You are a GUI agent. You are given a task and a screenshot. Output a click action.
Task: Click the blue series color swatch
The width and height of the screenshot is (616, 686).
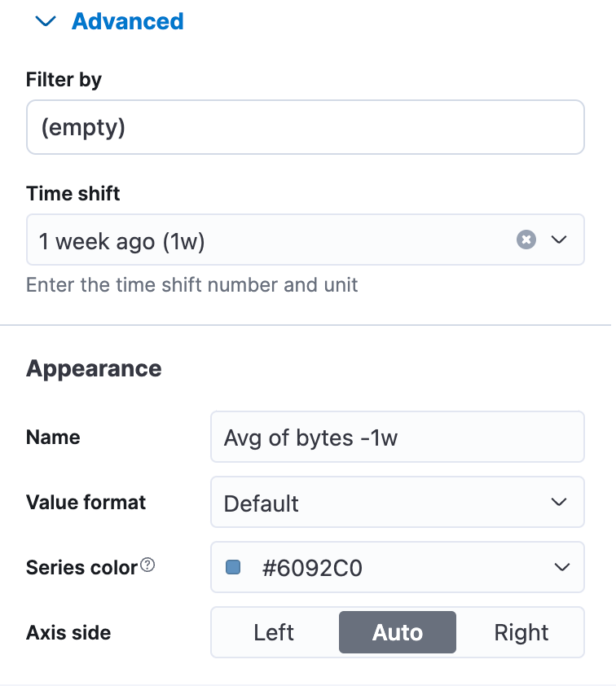(233, 567)
